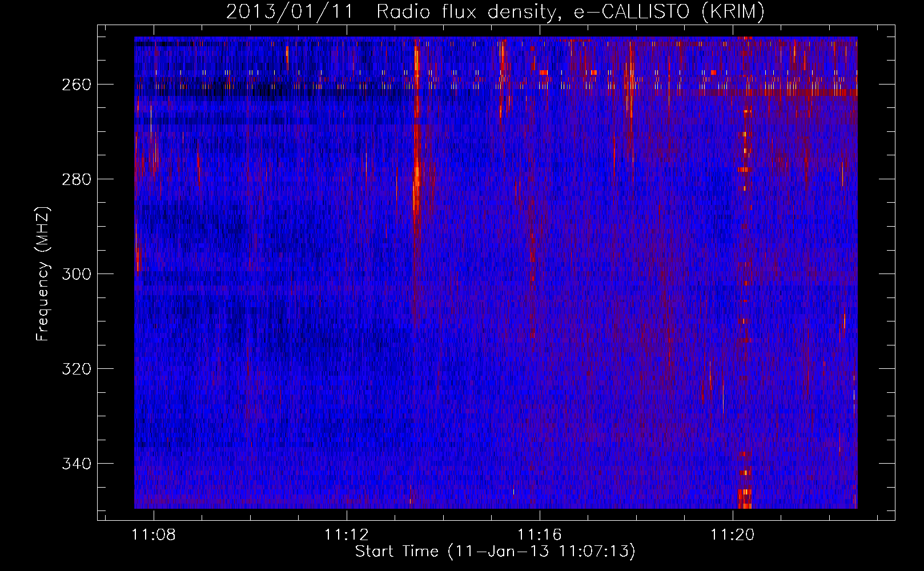The height and width of the screenshot is (571, 924).
Task: Click the 260 frequency tick label
Action: tap(76, 85)
